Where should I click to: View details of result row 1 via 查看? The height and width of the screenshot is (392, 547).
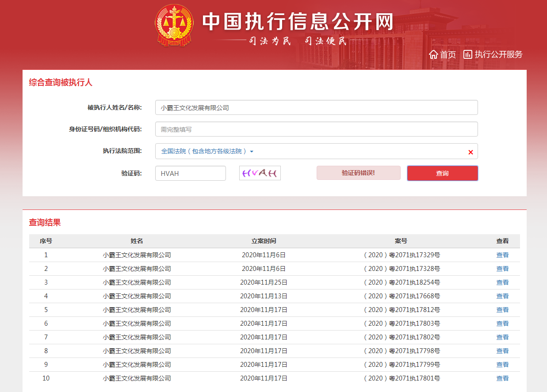(x=502, y=255)
